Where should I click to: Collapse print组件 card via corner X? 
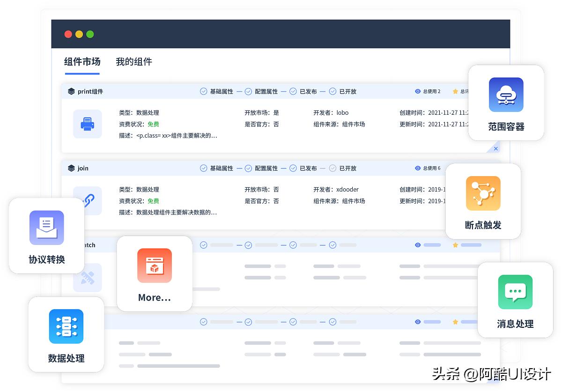tap(495, 148)
